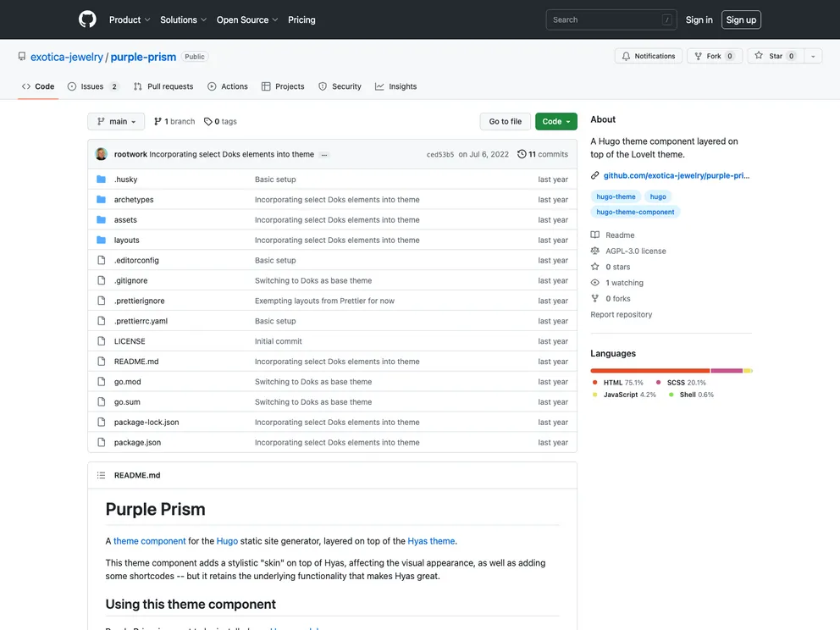Click the LICENSE file icon
840x630 pixels.
tap(102, 341)
